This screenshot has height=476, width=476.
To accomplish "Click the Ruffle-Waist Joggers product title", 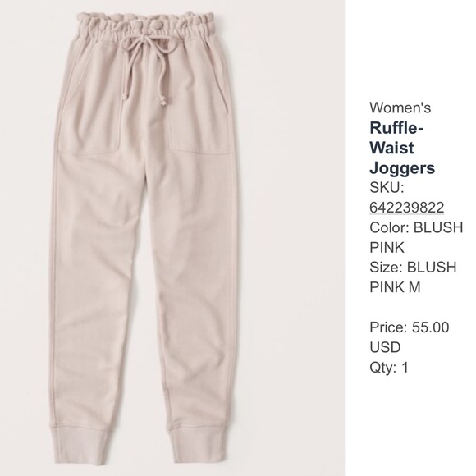I will coord(402,148).
